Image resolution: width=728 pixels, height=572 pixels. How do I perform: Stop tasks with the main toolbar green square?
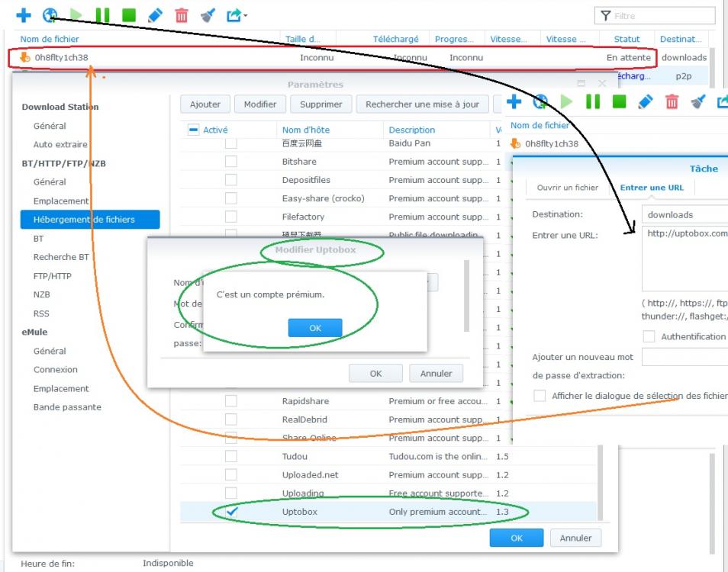click(x=129, y=15)
